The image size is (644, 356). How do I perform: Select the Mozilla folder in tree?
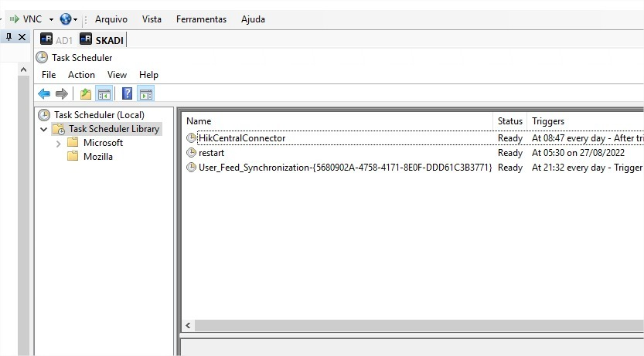click(97, 157)
